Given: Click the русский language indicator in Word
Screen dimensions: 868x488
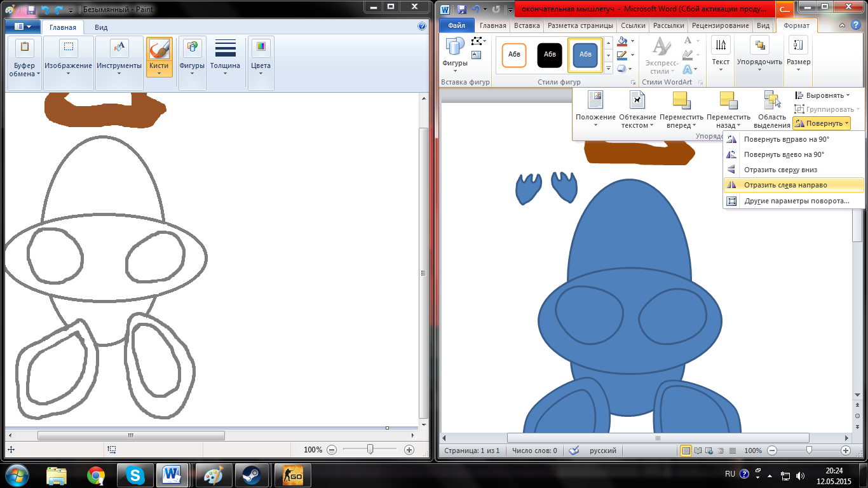Looking at the screenshot, I should pyautogui.click(x=603, y=451).
